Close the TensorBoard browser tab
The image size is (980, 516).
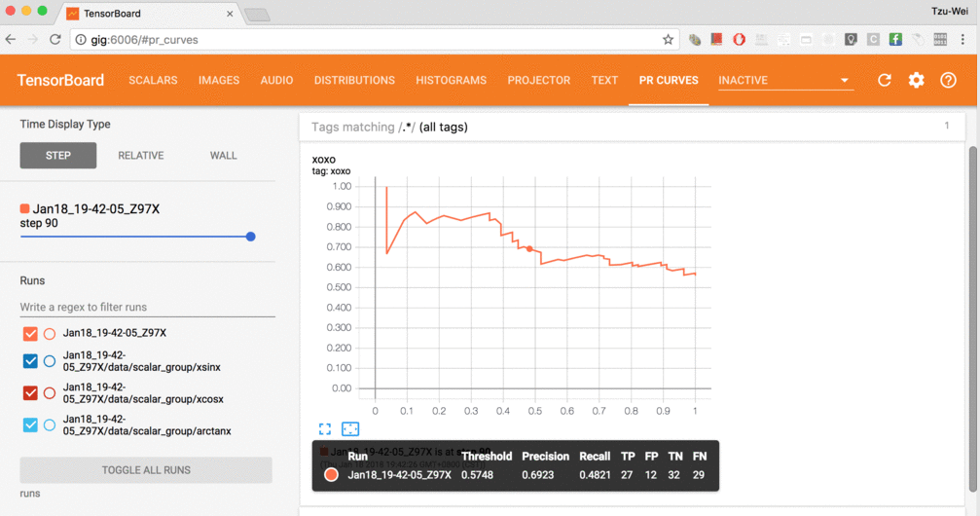230,13
